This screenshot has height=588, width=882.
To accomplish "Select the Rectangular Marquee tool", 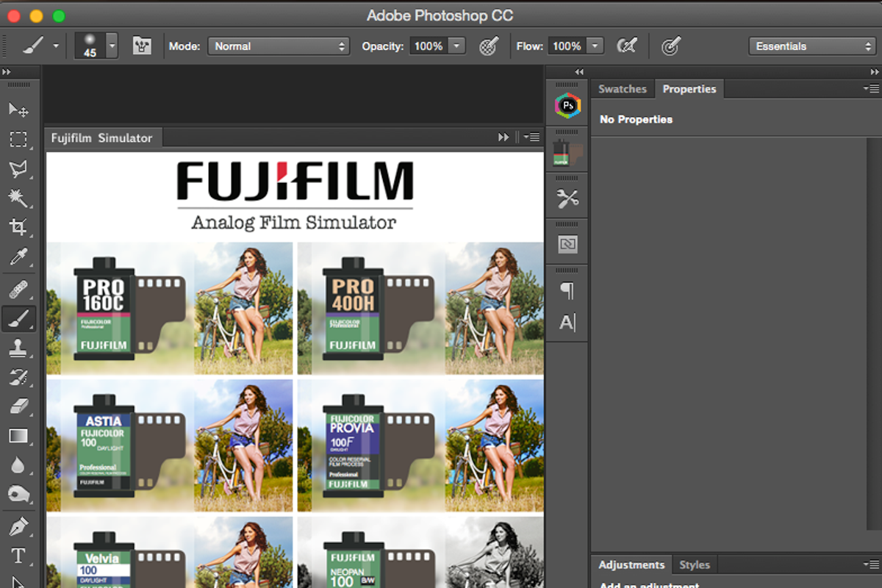I will click(18, 140).
